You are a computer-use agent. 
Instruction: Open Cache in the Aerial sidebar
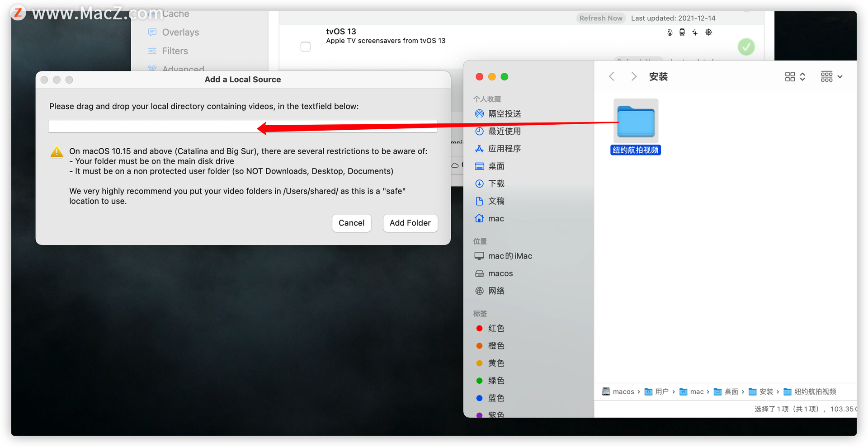coord(175,14)
